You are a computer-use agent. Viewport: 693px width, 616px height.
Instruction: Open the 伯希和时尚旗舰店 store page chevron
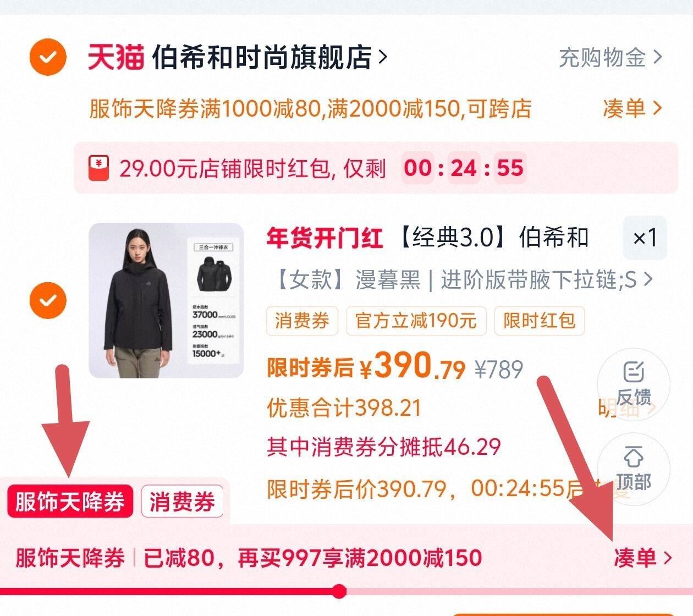pyautogui.click(x=383, y=57)
